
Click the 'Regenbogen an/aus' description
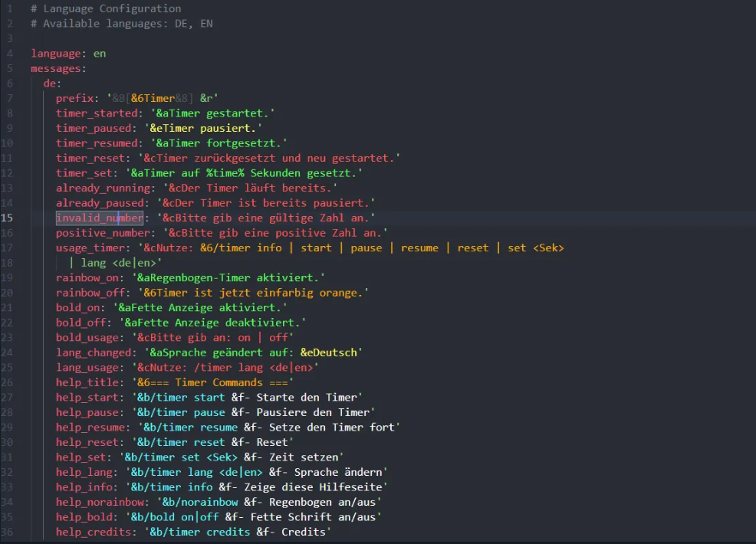coord(322,502)
